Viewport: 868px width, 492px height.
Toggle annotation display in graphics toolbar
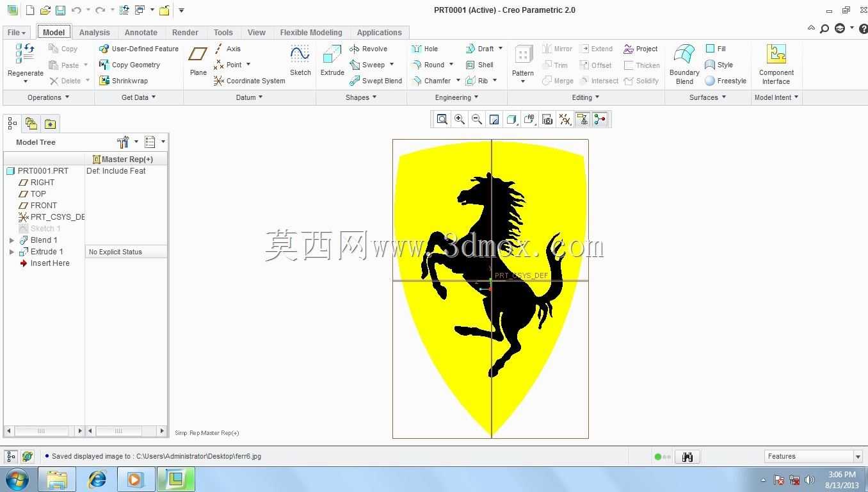(582, 119)
